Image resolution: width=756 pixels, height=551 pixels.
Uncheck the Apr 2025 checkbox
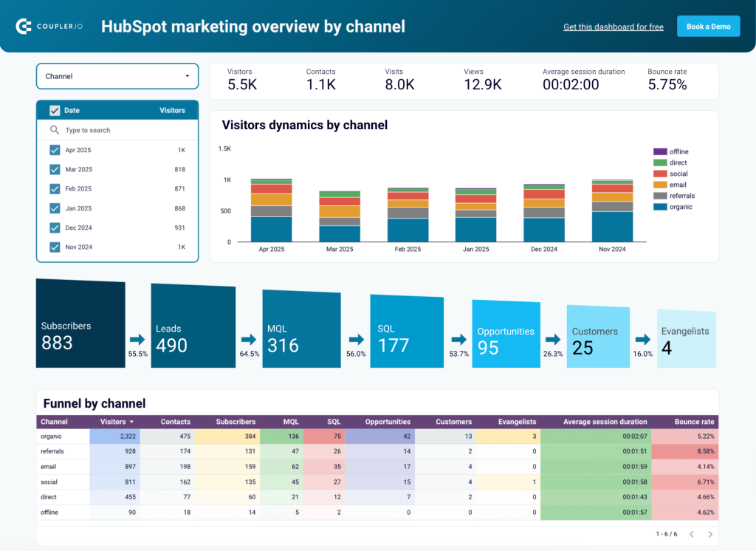pyautogui.click(x=55, y=150)
